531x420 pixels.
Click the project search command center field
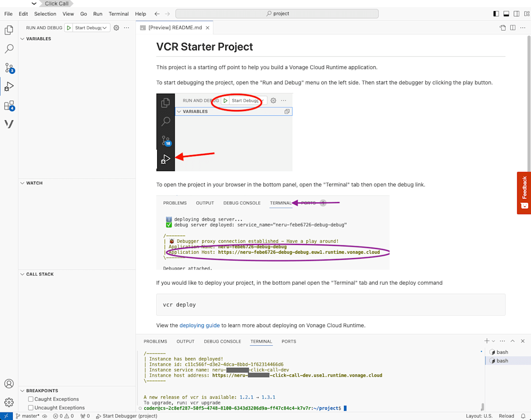(278, 14)
